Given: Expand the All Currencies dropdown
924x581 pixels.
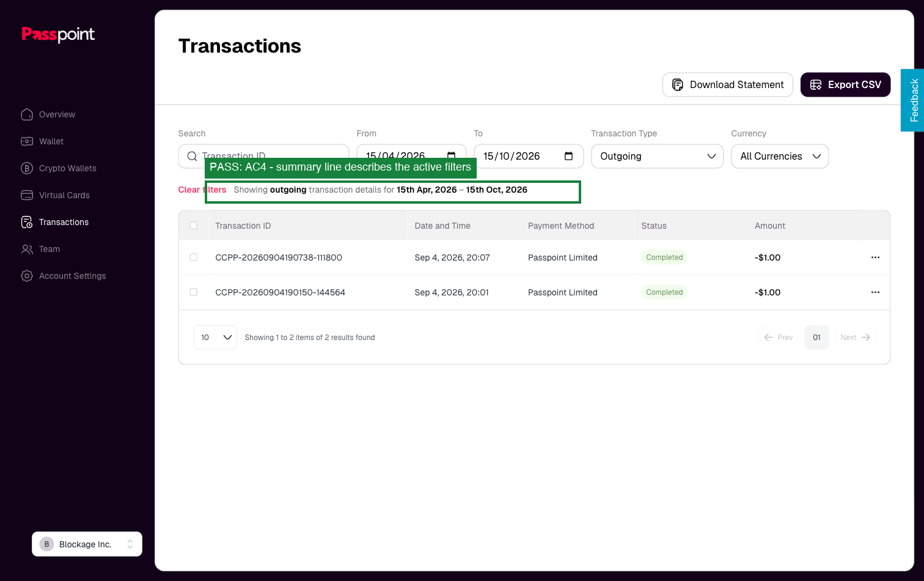Looking at the screenshot, I should pos(780,156).
